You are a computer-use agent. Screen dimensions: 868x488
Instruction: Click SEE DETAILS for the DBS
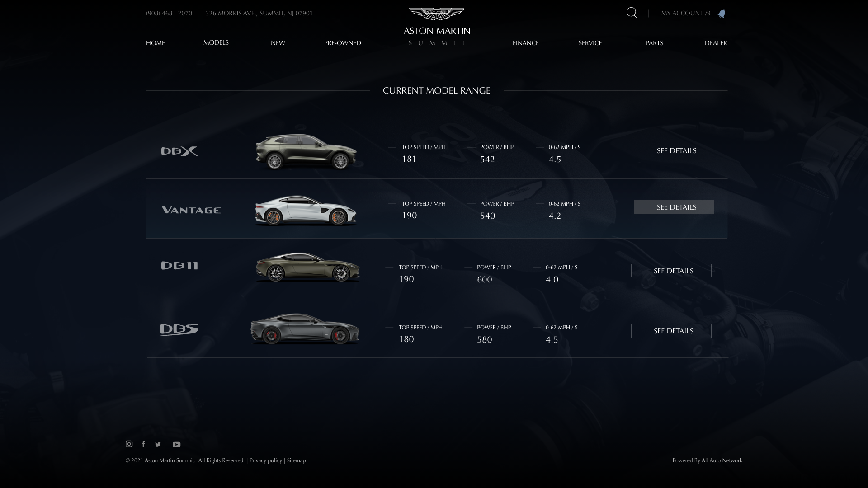pos(671,331)
